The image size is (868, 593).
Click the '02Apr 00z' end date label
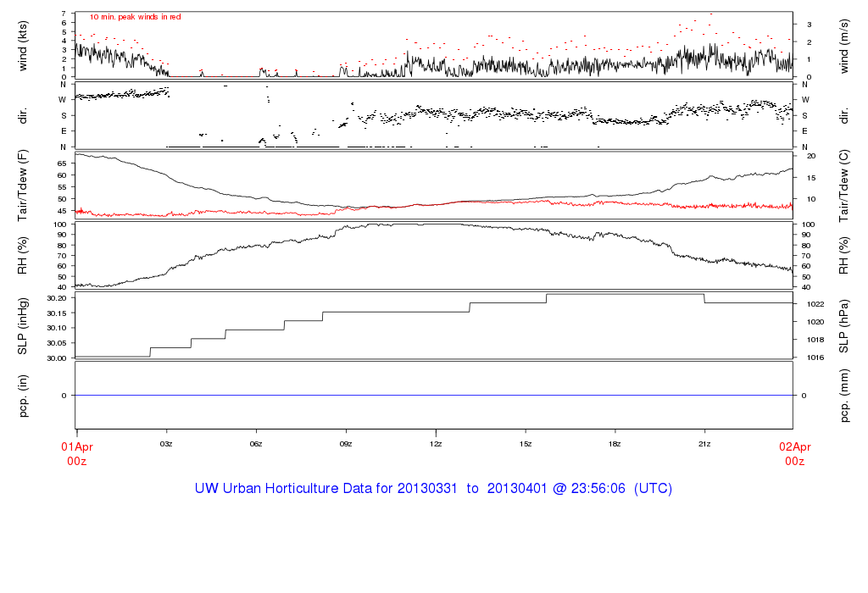tap(795, 454)
